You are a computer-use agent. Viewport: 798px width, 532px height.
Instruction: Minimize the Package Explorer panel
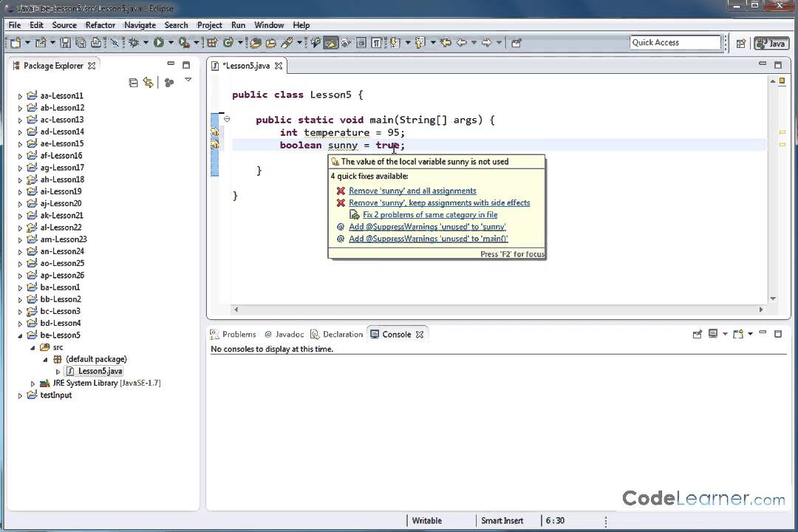171,64
